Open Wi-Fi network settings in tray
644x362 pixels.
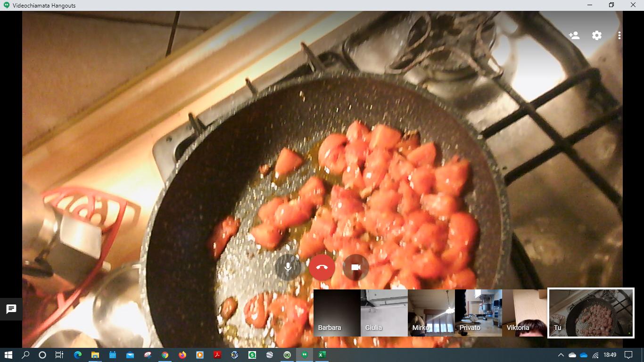click(x=595, y=355)
